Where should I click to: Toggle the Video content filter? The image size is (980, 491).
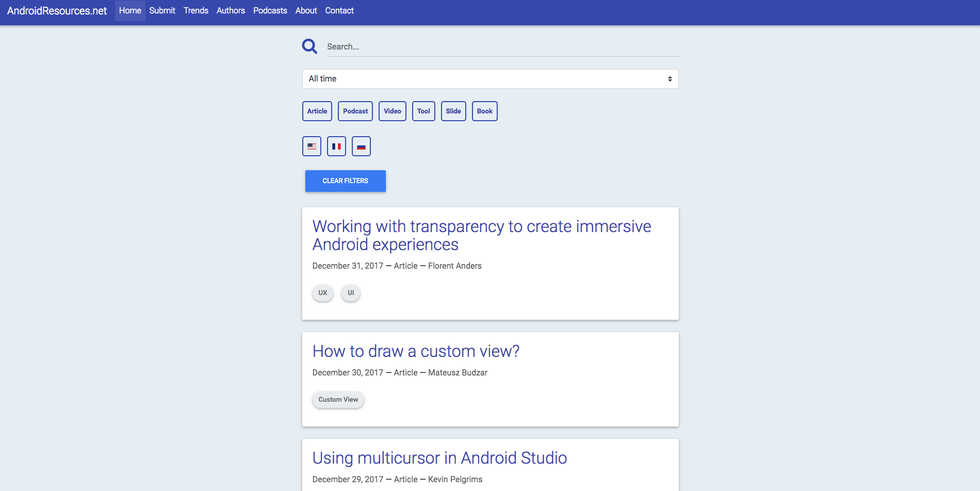point(392,111)
